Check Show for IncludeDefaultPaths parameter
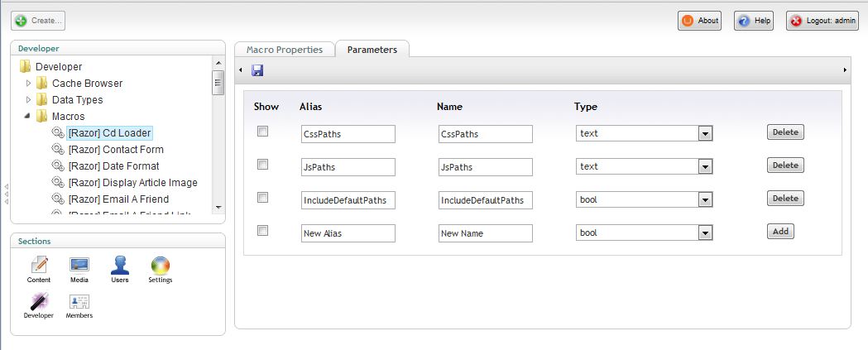This screenshot has height=350, width=868. pyautogui.click(x=263, y=198)
